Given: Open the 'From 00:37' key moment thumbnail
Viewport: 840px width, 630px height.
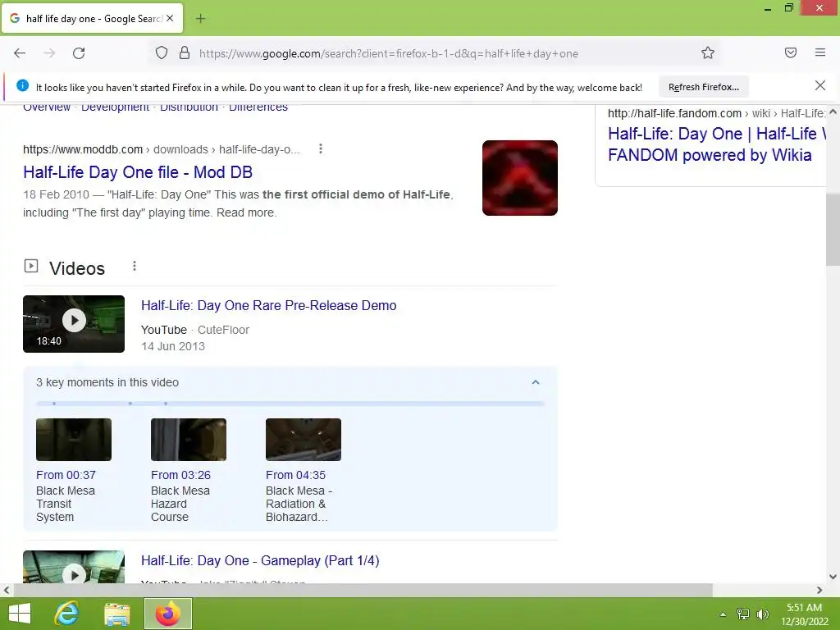Looking at the screenshot, I should pos(74,440).
